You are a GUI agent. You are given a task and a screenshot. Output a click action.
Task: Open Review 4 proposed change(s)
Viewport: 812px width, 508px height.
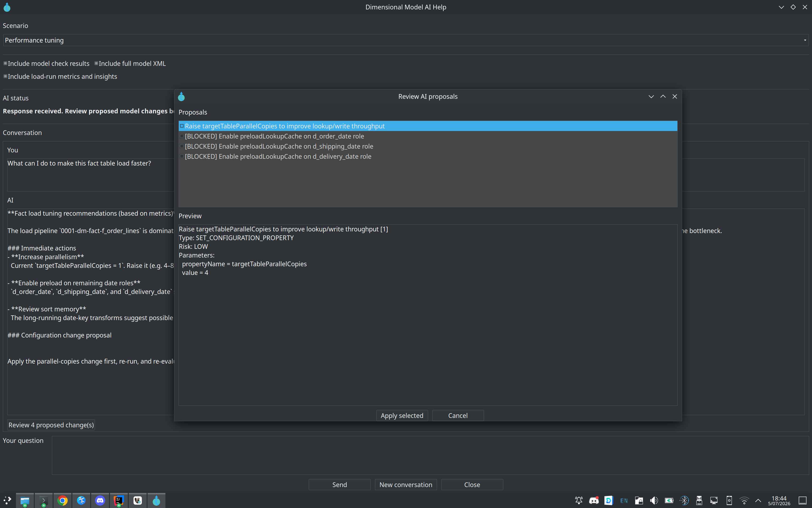51,425
